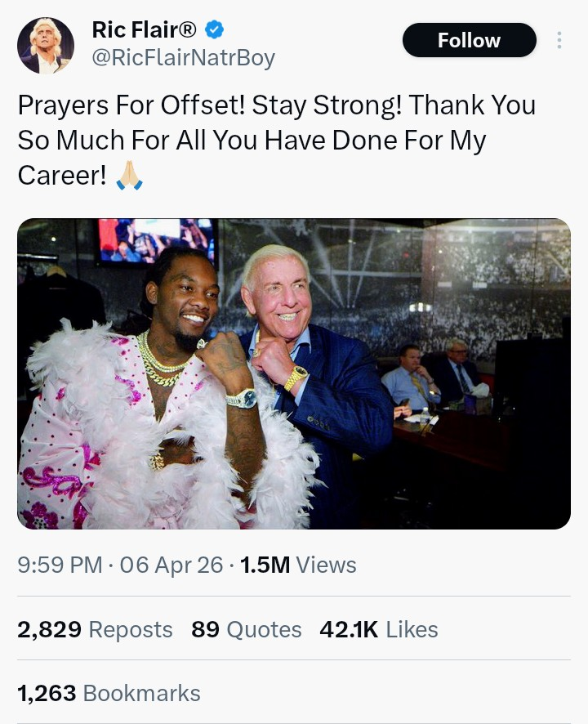Click the folded hands prayer emoji
Image resolution: width=588 pixels, height=724 pixels.
coord(130,175)
